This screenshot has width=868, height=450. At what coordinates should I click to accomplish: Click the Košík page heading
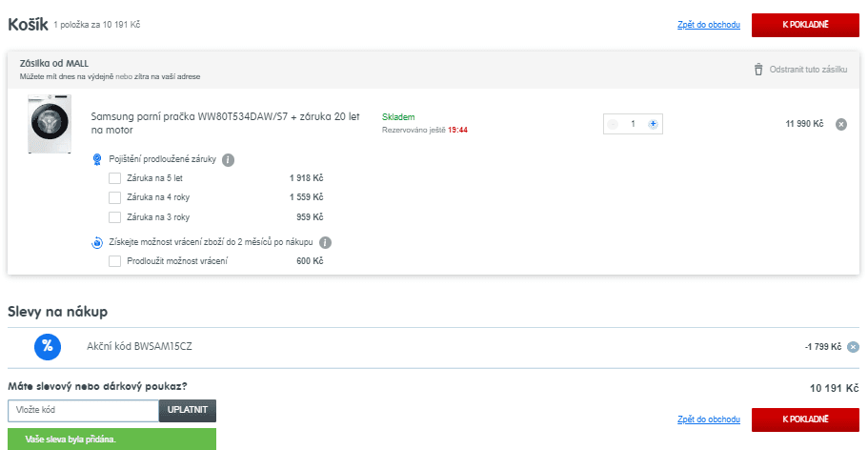tap(28, 25)
